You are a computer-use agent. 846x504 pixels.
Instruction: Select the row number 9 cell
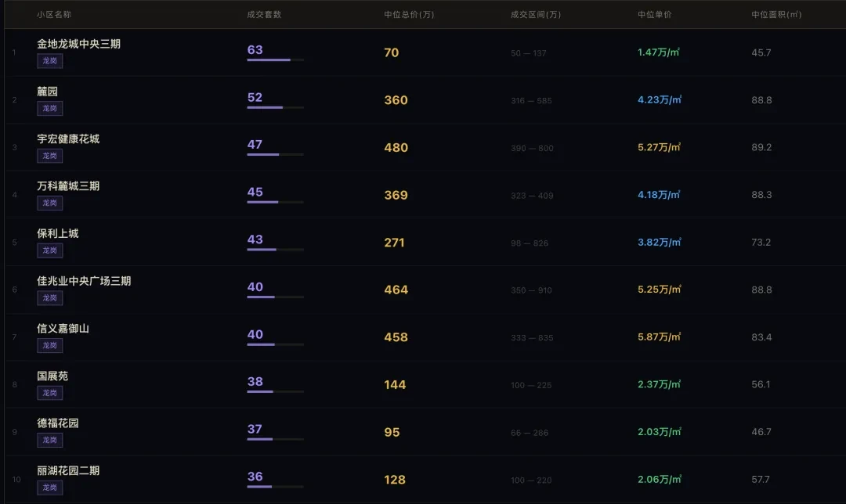[14, 432]
